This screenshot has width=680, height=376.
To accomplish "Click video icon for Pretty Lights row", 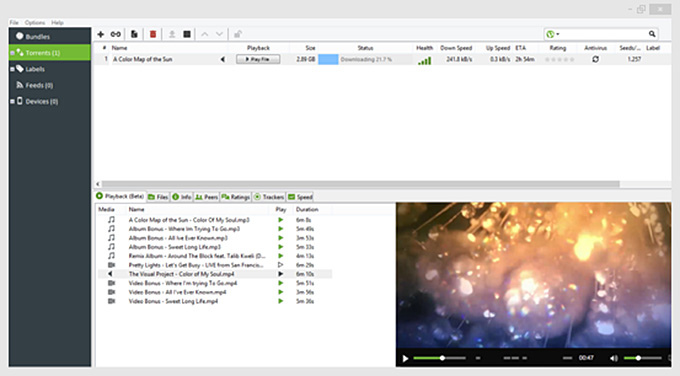I will coord(111,265).
